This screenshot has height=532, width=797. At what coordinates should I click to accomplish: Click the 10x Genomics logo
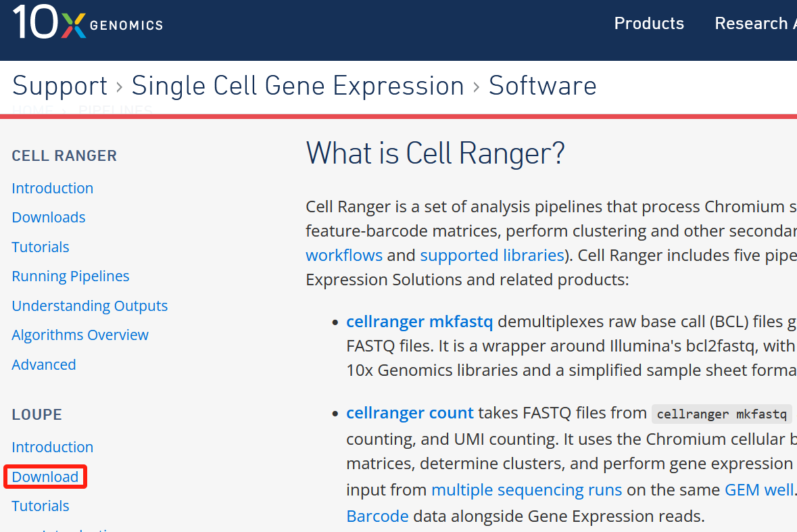coord(87,22)
